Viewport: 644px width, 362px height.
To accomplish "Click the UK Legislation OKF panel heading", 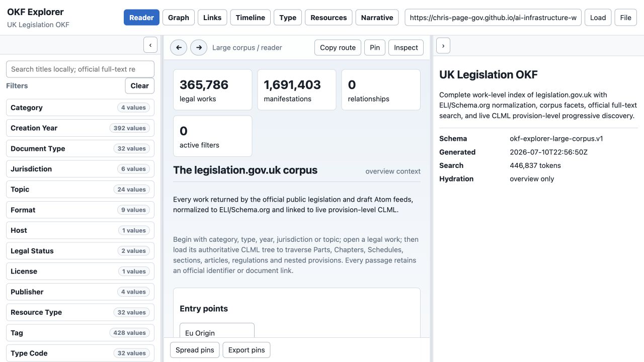I will 489,75.
